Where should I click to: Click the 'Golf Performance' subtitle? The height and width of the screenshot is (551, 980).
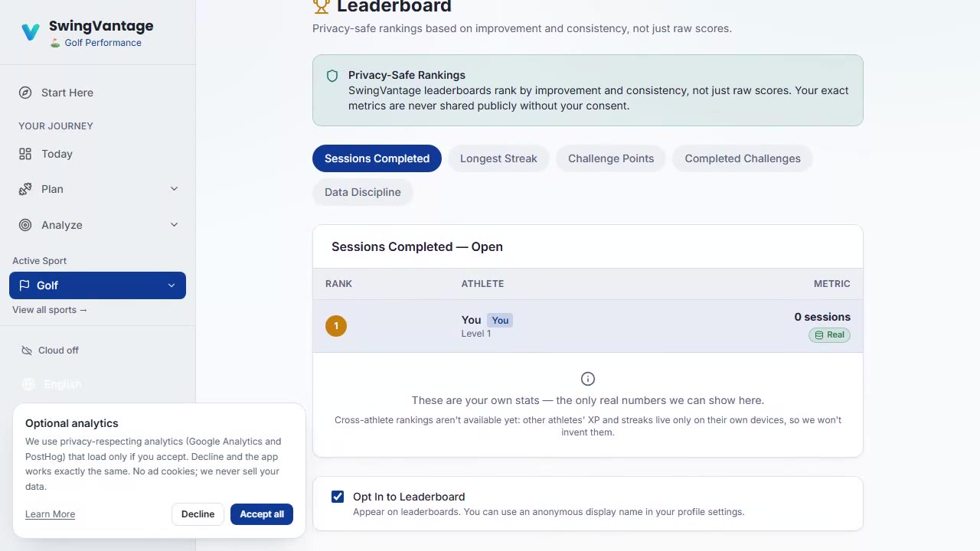tap(103, 43)
